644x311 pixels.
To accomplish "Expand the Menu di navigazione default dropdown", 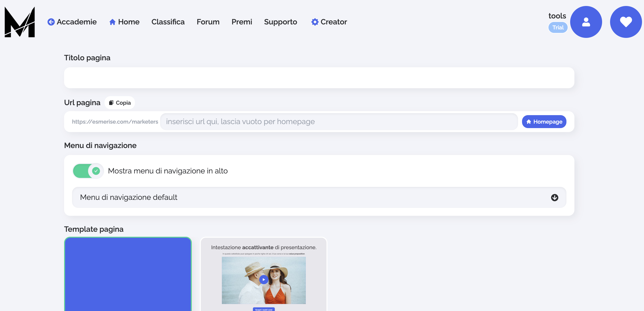I will click(319, 197).
